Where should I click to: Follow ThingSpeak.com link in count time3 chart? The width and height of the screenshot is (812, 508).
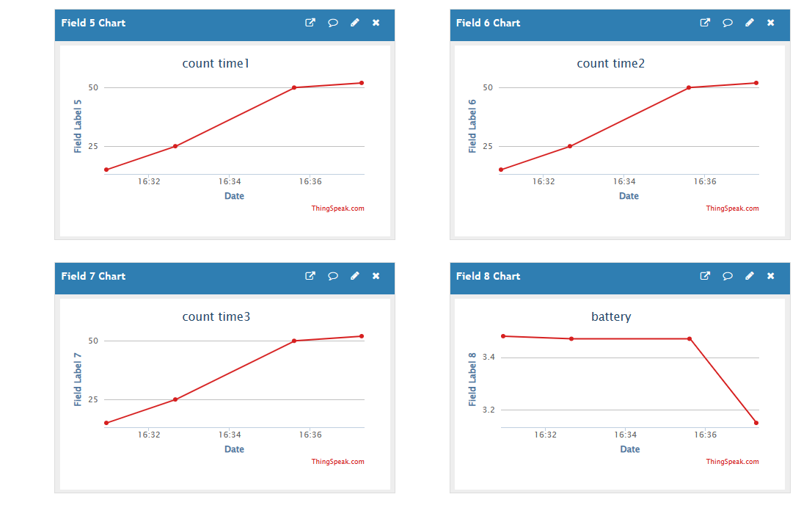pos(337,461)
